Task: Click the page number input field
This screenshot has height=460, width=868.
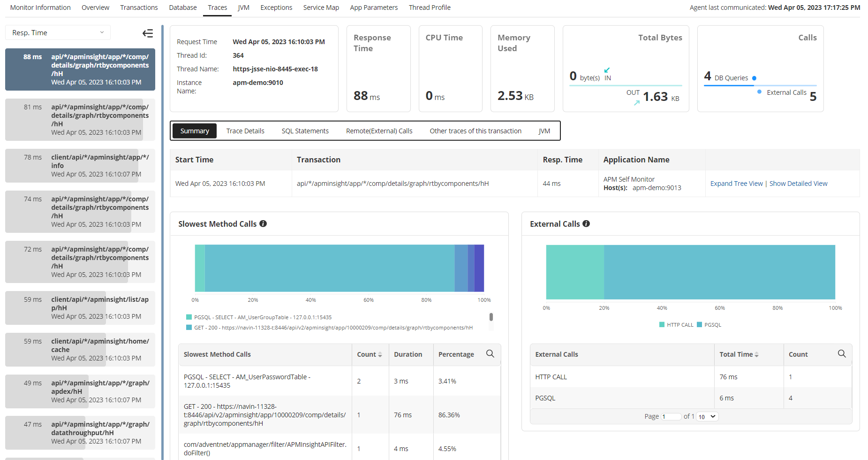Action: pyautogui.click(x=671, y=417)
